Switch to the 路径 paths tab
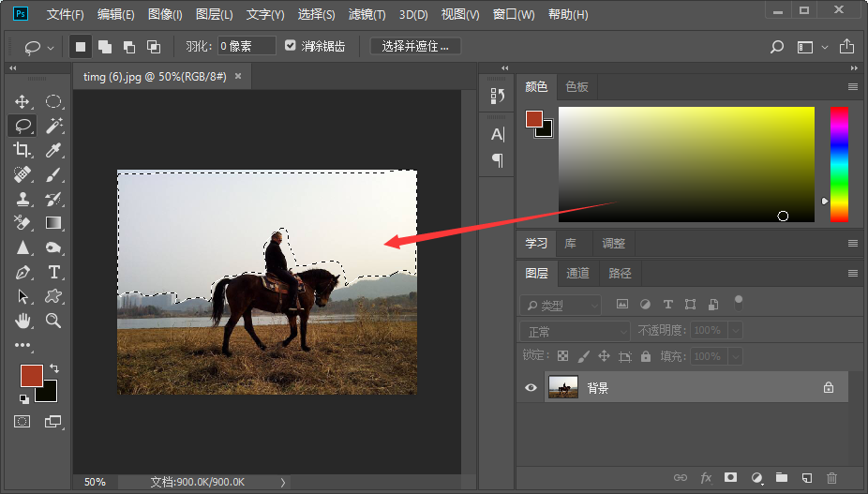This screenshot has width=868, height=494. [620, 273]
